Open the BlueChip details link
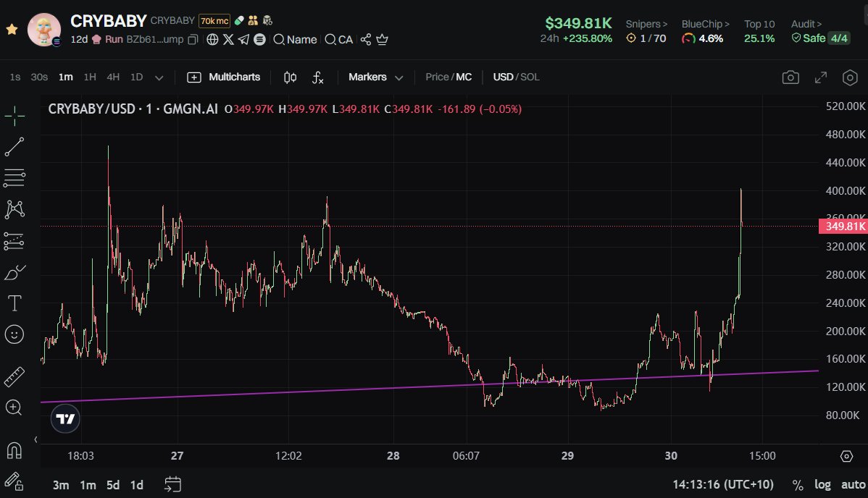 pos(705,24)
